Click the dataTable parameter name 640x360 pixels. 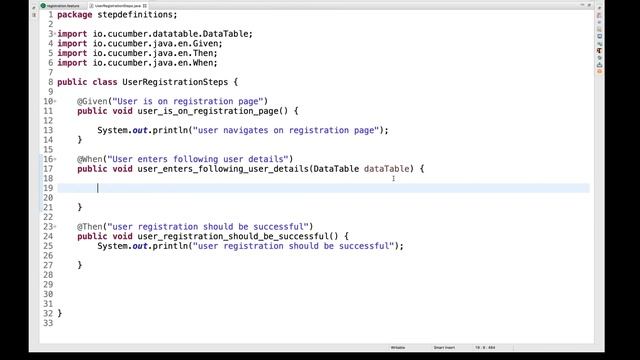387,169
